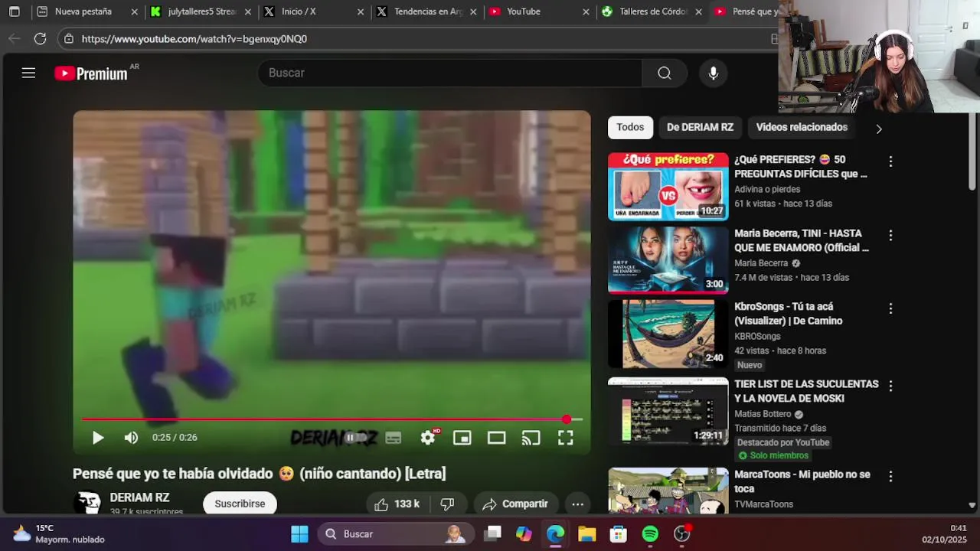The height and width of the screenshot is (551, 980).
Task: Toggle the autoplay switch in player
Action: coord(356,437)
